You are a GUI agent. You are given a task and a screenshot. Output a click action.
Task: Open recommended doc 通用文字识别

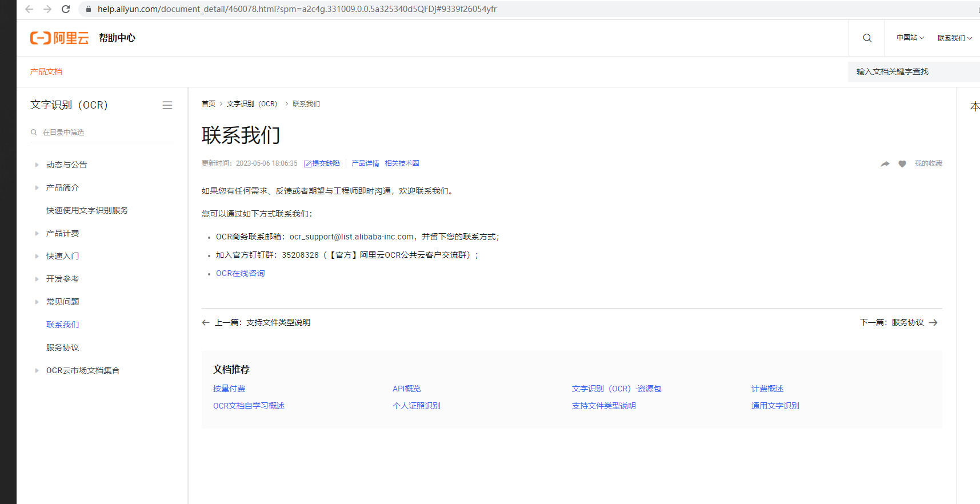tap(775, 406)
